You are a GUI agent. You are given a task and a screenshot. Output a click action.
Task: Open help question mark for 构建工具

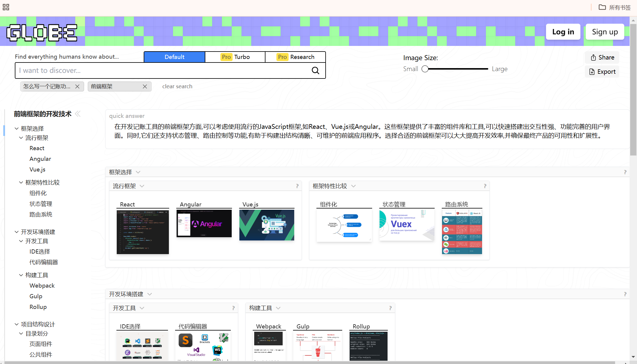pos(390,308)
